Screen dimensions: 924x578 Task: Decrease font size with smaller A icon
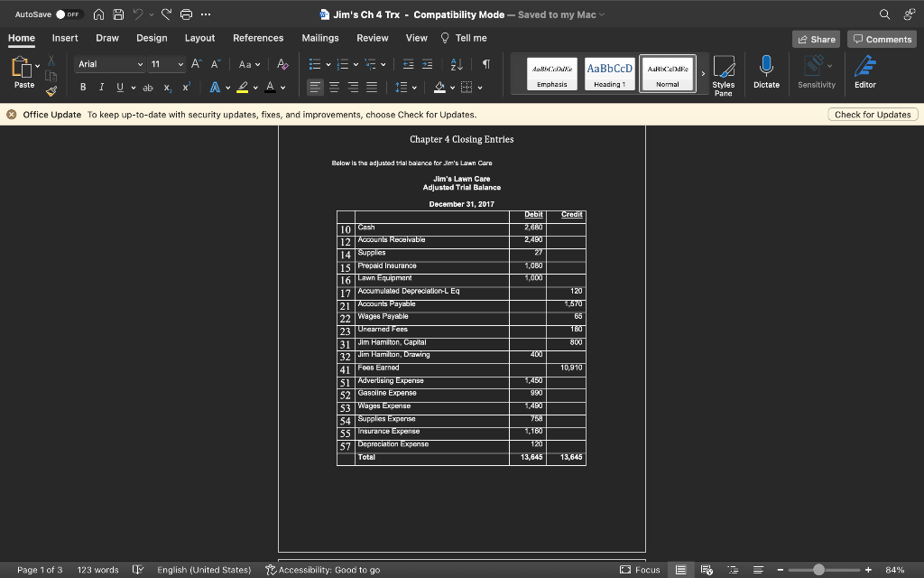[216, 64]
